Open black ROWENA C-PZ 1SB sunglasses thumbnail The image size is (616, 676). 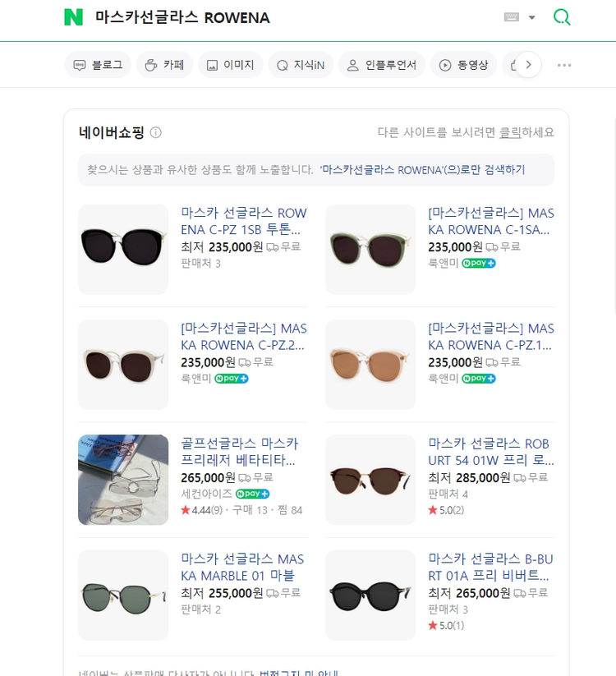[x=123, y=249]
